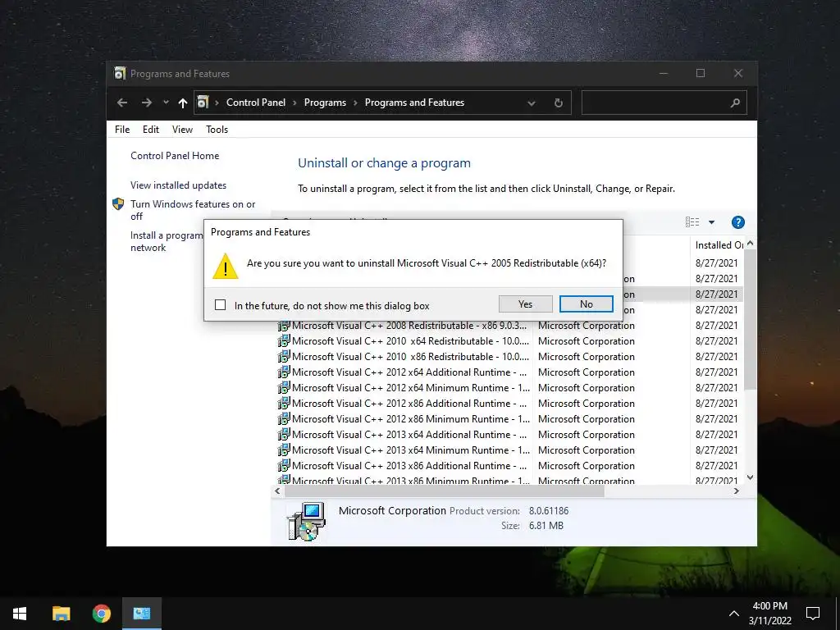Select Programs breadcrumb
840x630 pixels.
[325, 103]
